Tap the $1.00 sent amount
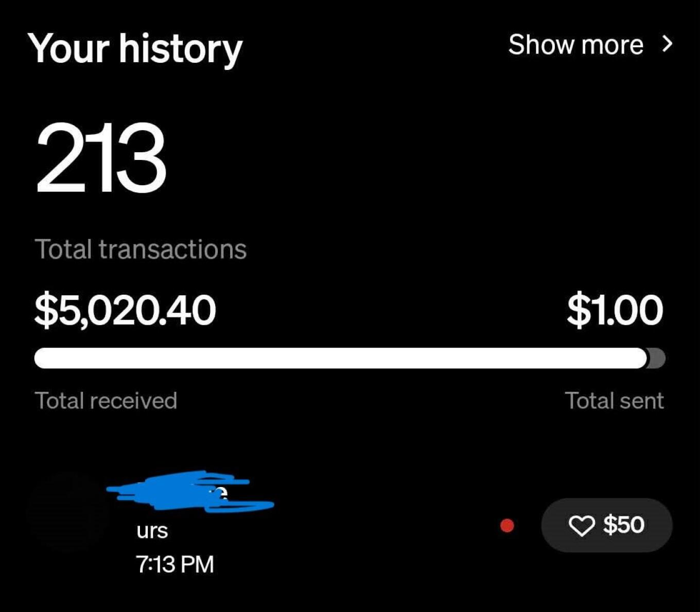 tap(615, 310)
